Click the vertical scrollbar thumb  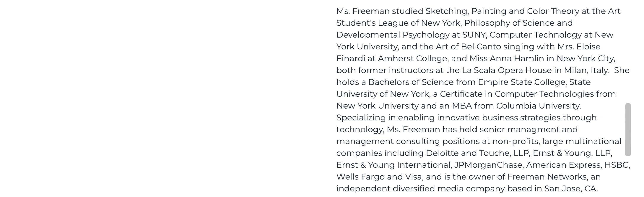[628, 130]
